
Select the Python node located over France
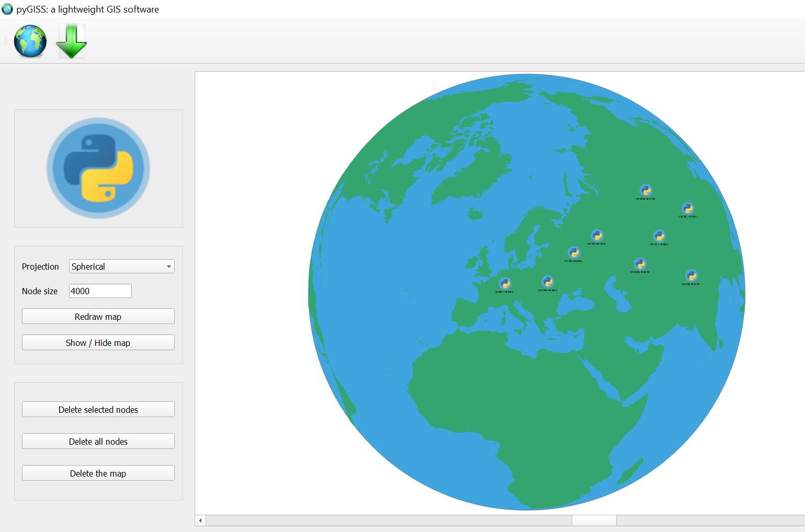[505, 283]
